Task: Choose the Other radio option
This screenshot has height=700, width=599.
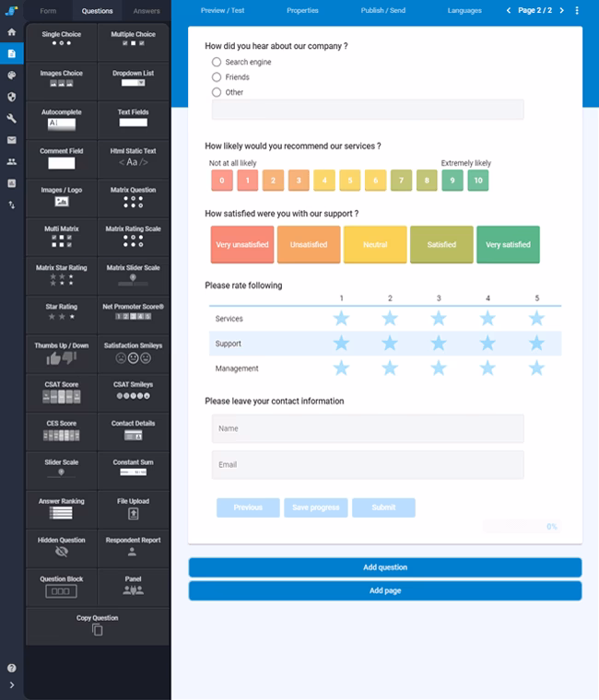Action: tap(217, 92)
